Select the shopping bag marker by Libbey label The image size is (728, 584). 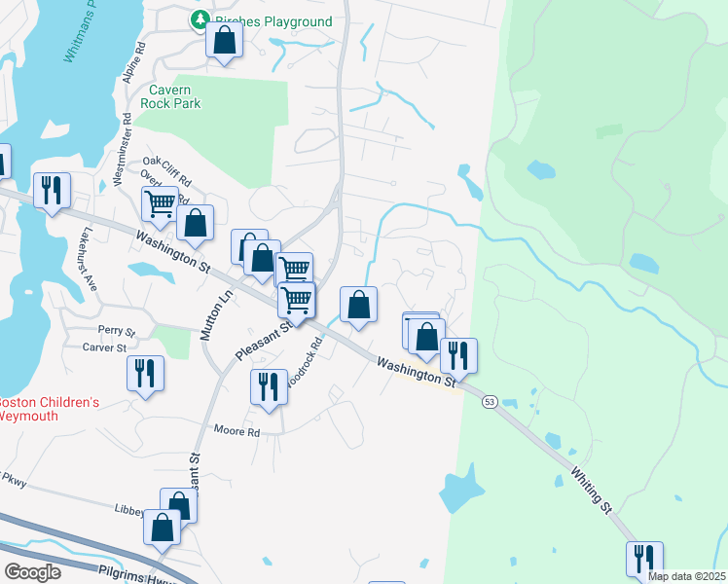(x=178, y=506)
